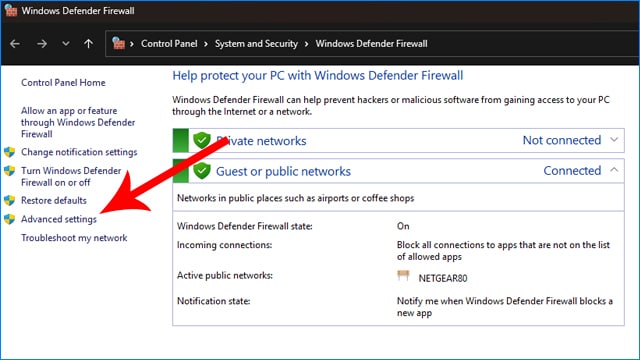Go back with the left arrow
This screenshot has width=640, height=360.
15,44
